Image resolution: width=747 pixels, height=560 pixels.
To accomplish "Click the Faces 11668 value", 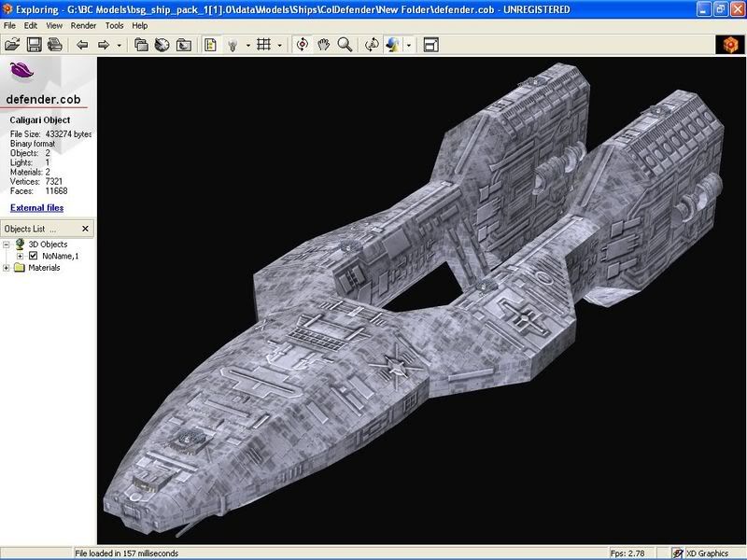I will [x=56, y=191].
